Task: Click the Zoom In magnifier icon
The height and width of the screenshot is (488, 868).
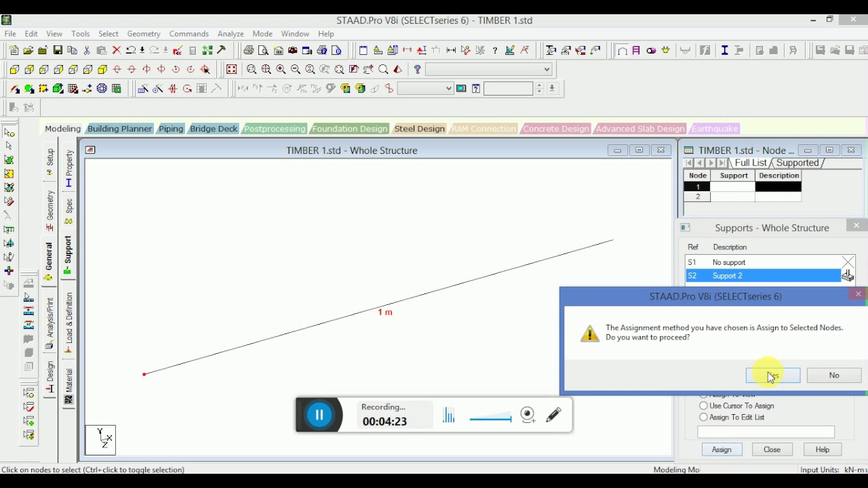Action: pyautogui.click(x=281, y=69)
